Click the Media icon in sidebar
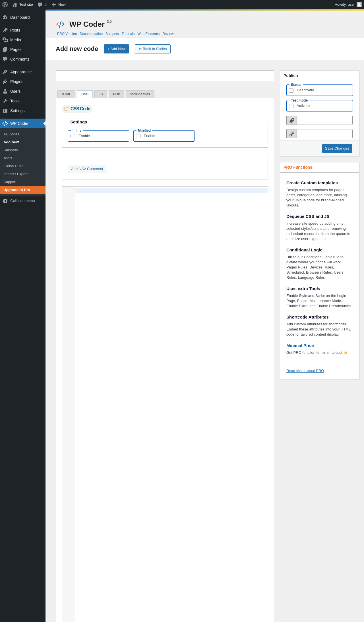Viewport: 364px width, 622px height. pyautogui.click(x=5, y=40)
